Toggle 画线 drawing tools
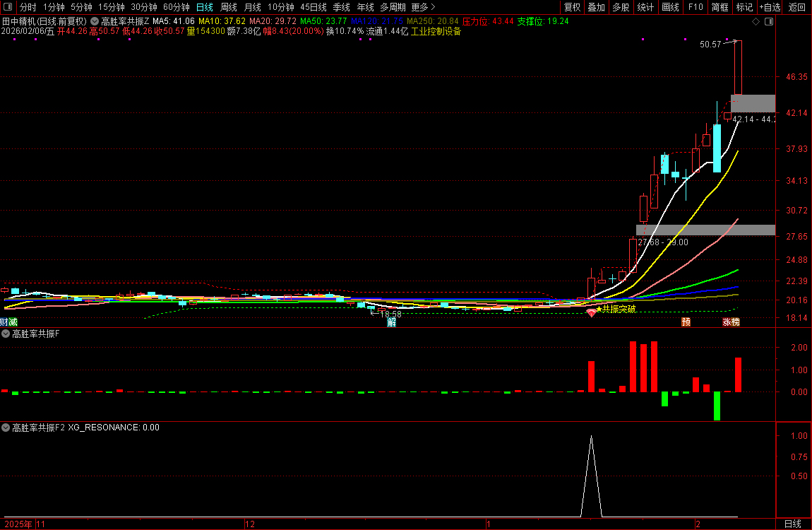This screenshot has height=530, width=812. tap(670, 7)
